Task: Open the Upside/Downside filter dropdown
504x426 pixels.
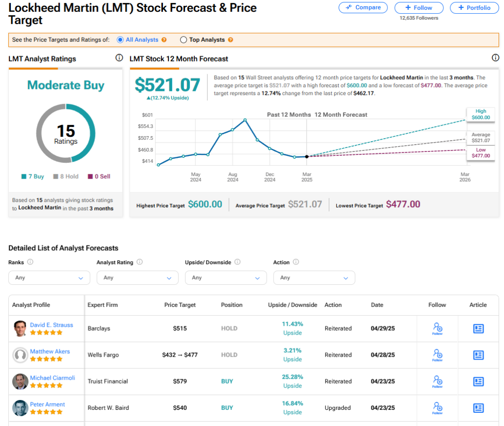Action: coord(226,277)
